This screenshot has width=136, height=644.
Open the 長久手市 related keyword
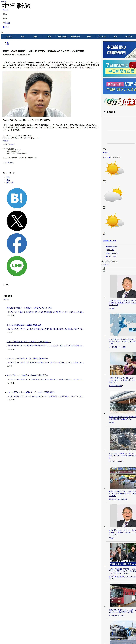10,182
